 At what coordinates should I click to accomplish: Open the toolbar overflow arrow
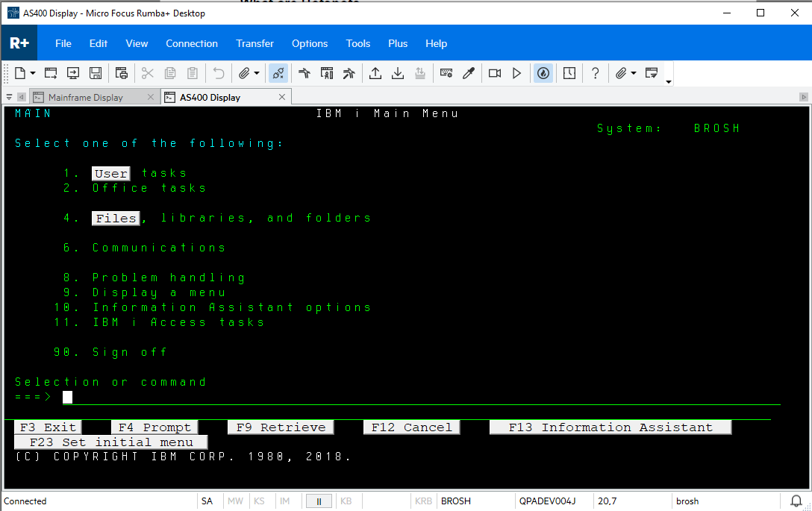pos(669,82)
